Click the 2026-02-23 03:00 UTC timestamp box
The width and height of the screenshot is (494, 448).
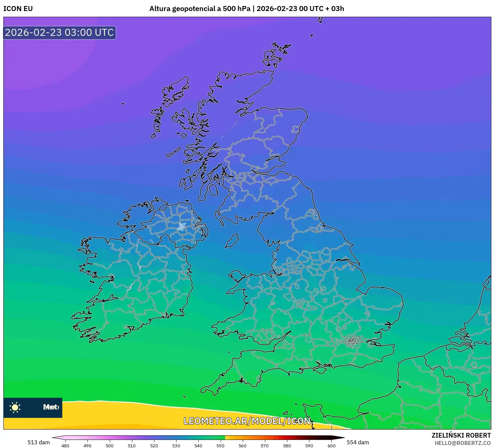pos(60,33)
